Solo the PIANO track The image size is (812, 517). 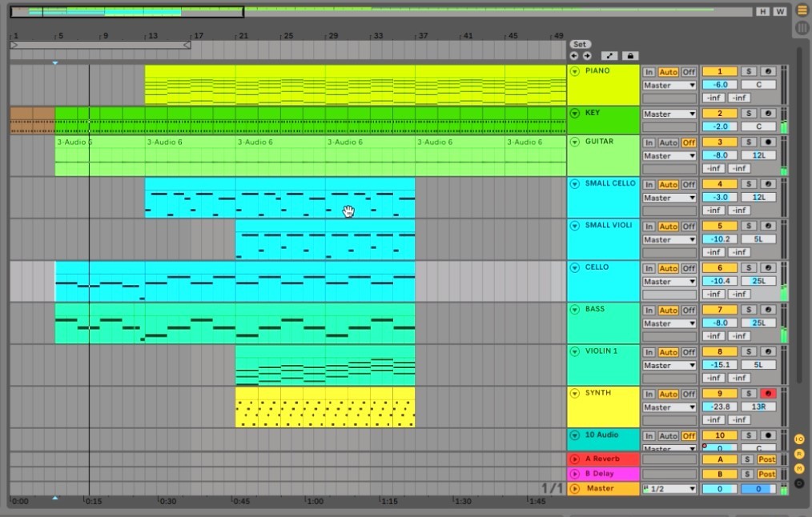coord(748,71)
